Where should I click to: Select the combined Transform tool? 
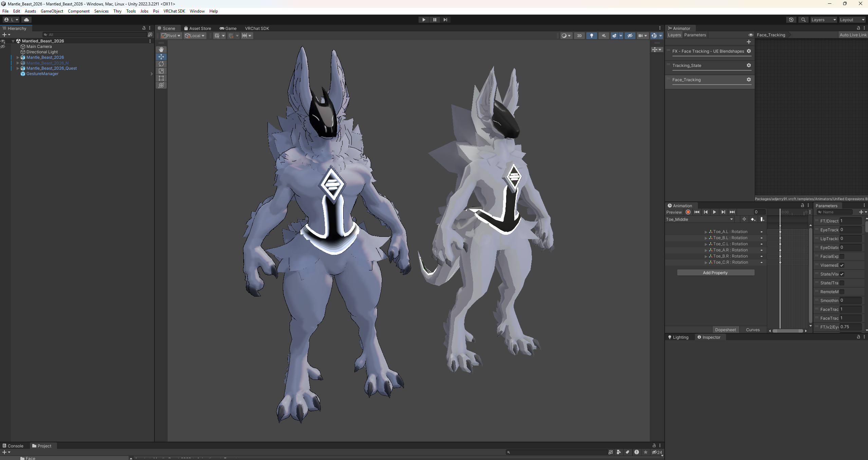161,85
